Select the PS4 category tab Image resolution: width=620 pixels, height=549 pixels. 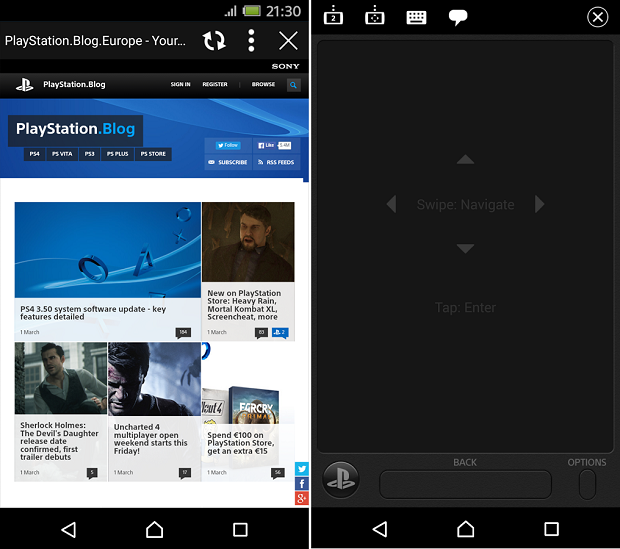[x=34, y=154]
